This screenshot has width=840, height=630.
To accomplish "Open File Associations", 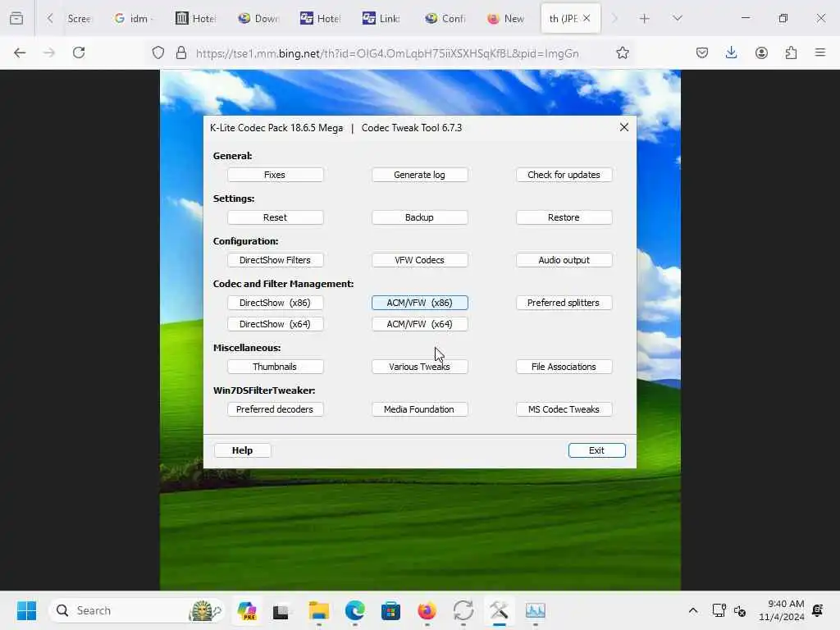I will point(564,367).
